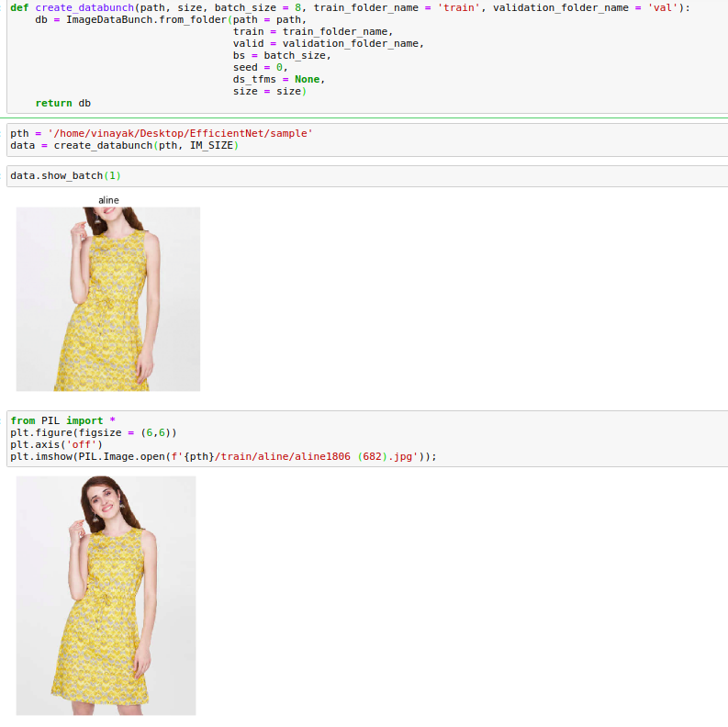Click the 'bs = batch_size' line
Viewport: 728px width, 727px height.
coord(281,55)
